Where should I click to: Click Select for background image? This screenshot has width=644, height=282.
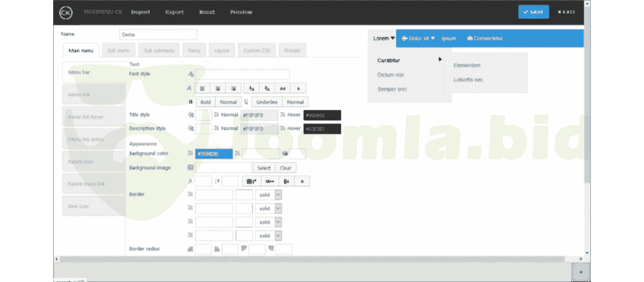264,168
